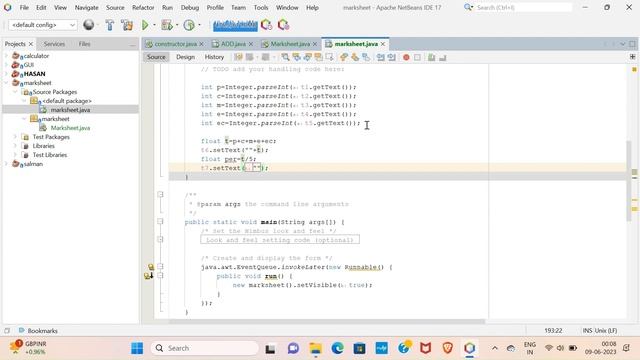Screen dimensions: 640x360
Task: Open the Debug Project dropdown arrow
Action: click(x=177, y=25)
